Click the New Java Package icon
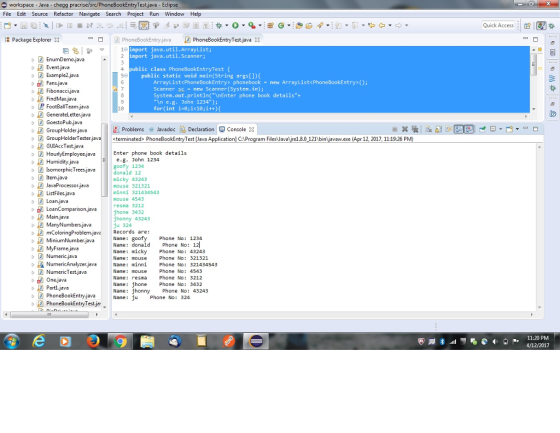560x433 pixels. [x=270, y=25]
